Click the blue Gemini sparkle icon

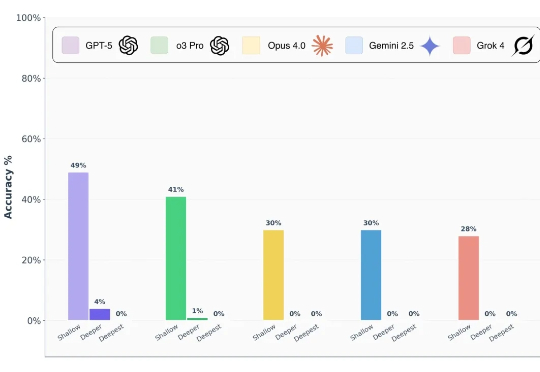(x=430, y=46)
